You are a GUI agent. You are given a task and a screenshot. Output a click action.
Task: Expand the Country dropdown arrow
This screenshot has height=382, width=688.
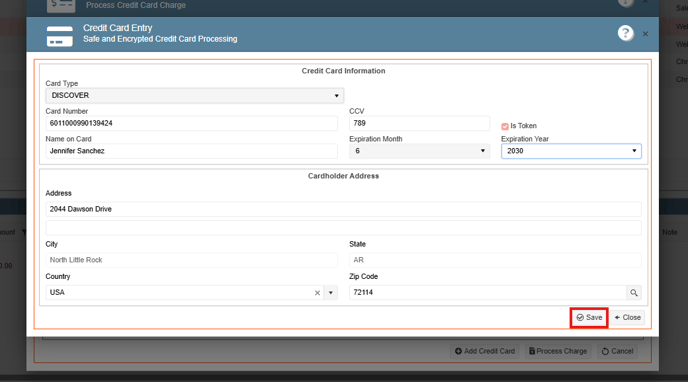pos(331,293)
